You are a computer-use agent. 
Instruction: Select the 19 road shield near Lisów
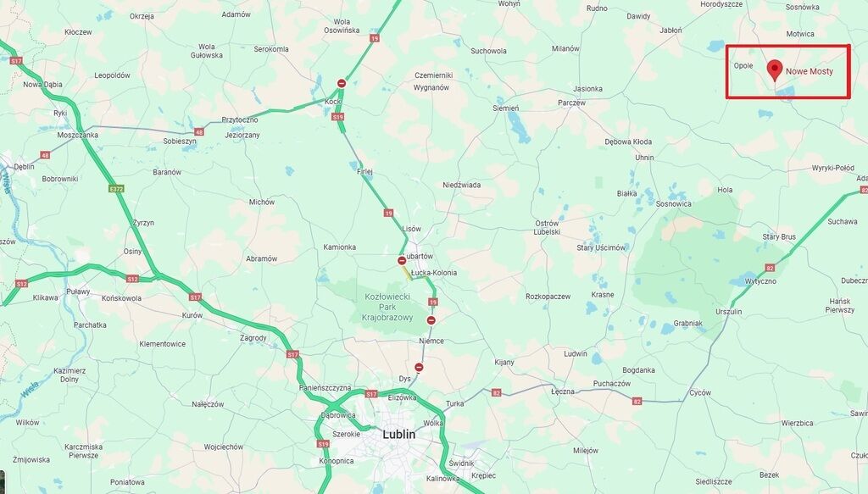click(388, 213)
